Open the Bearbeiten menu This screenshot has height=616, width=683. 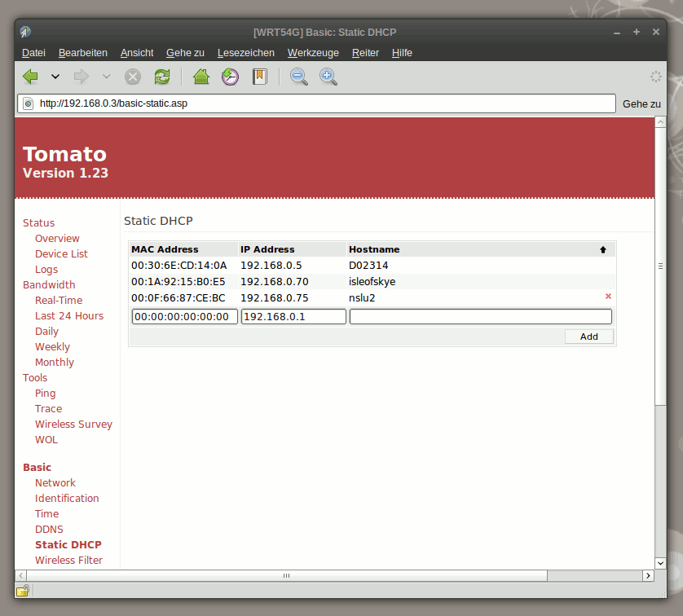point(83,53)
